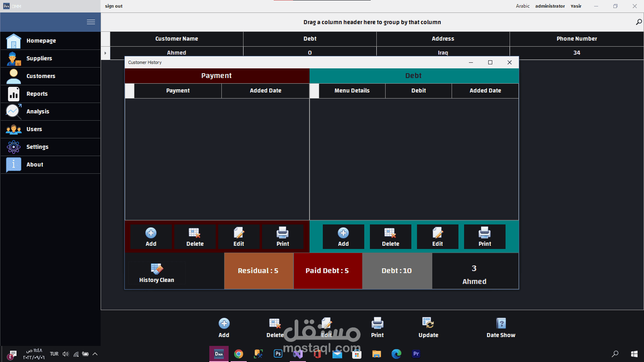
Task: Toggle the sidebar hamburger menu
Action: (x=91, y=22)
